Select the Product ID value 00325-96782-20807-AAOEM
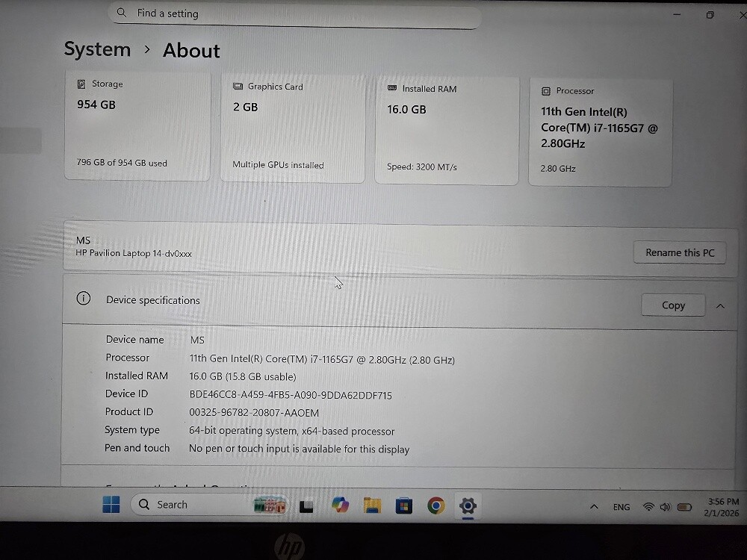Screen dimensions: 747x560 [254, 412]
